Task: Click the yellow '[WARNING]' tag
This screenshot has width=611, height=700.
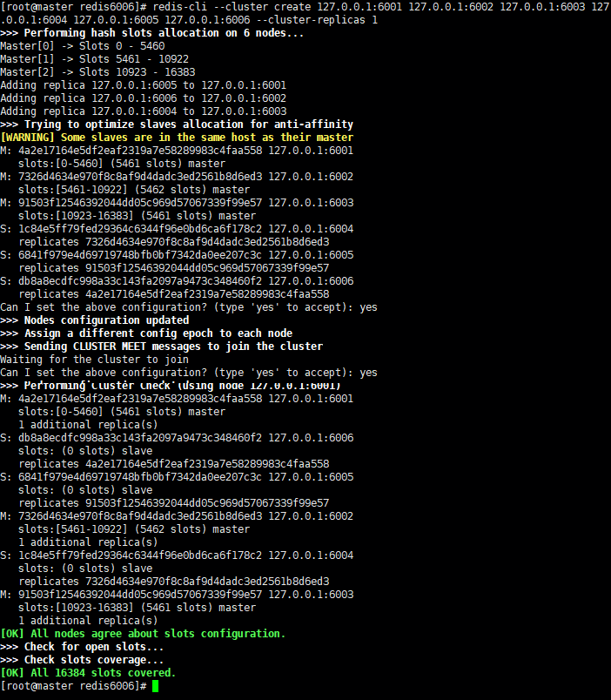Action: 27,138
